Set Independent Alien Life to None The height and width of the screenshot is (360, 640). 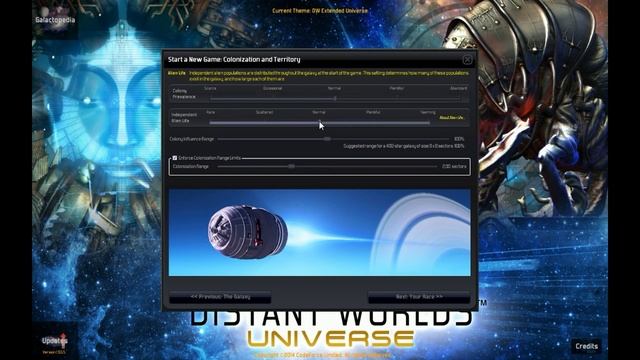coord(211,112)
